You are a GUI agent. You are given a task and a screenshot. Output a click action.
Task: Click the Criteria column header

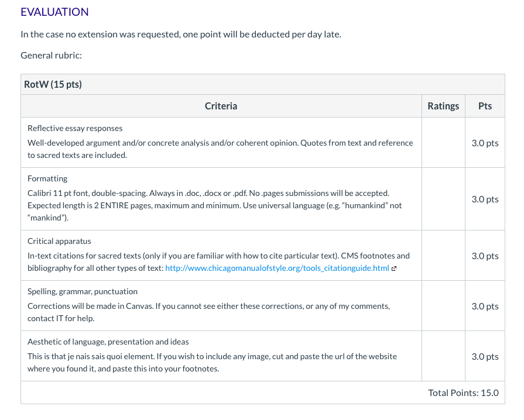click(x=221, y=106)
